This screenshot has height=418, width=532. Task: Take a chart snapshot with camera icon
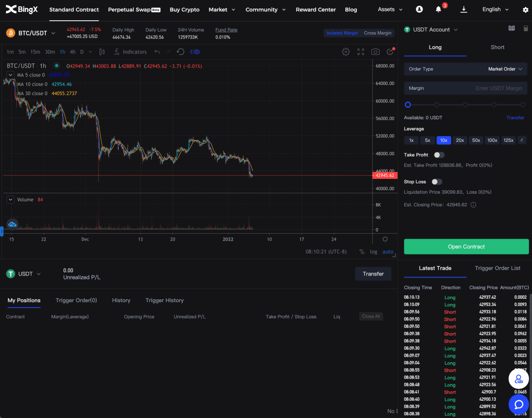[x=375, y=52]
